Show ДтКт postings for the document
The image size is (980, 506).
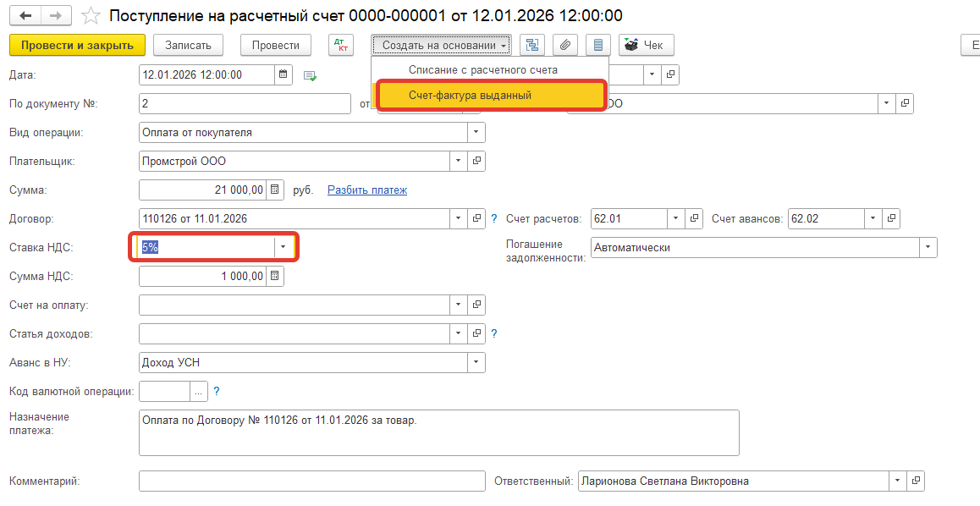click(x=341, y=45)
